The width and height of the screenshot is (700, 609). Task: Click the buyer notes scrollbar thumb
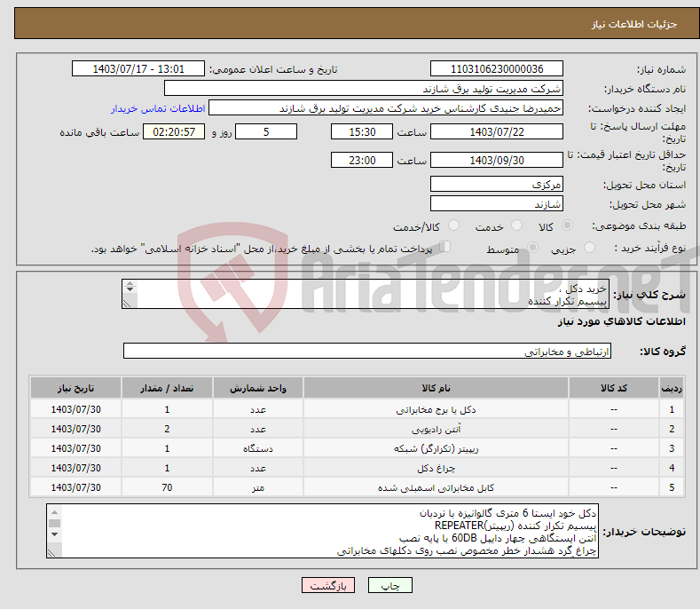(54, 523)
